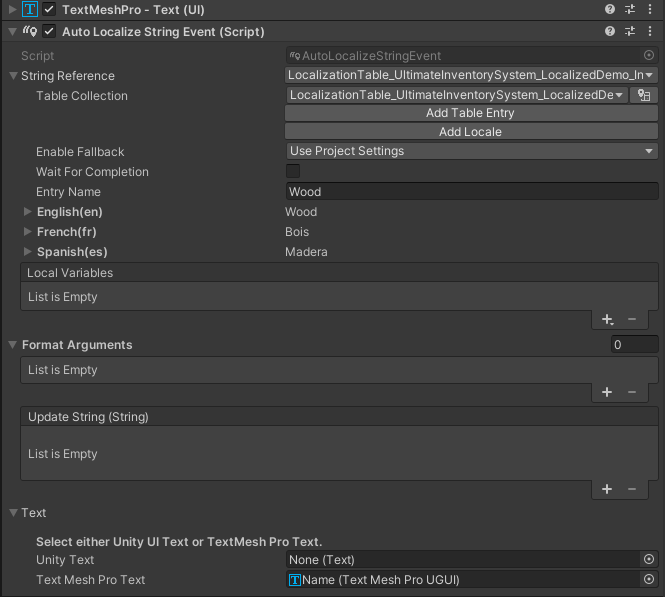Viewport: 665px width, 597px height.
Task: Open object picker for Text Mesh Pro Text
Action: (x=649, y=579)
